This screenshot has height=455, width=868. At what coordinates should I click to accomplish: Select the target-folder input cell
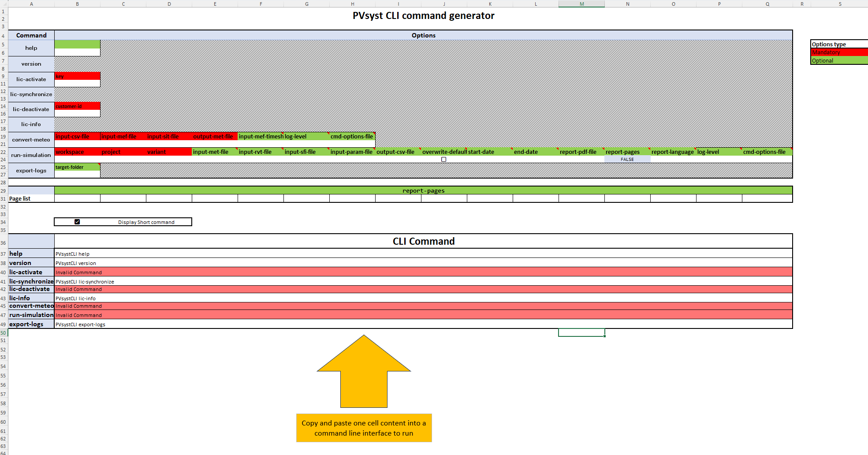click(77, 174)
